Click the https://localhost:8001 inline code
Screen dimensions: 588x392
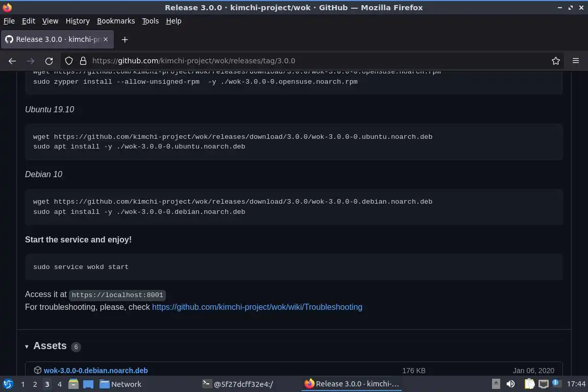pos(117,295)
